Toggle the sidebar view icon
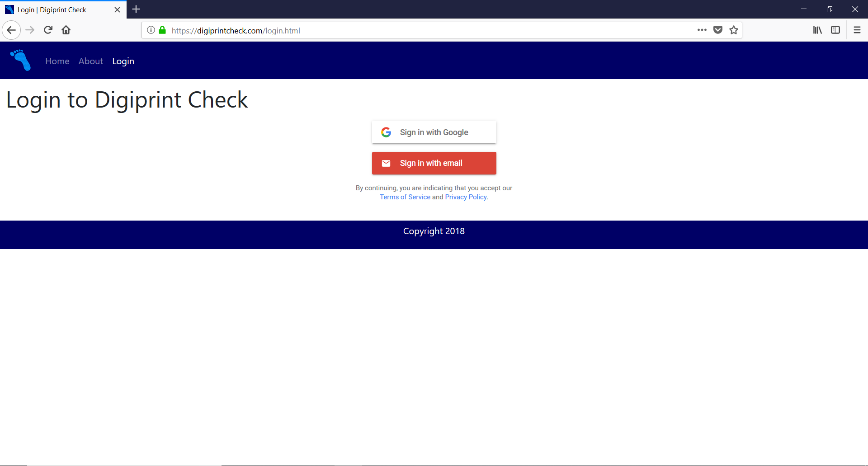868x466 pixels. click(x=835, y=30)
